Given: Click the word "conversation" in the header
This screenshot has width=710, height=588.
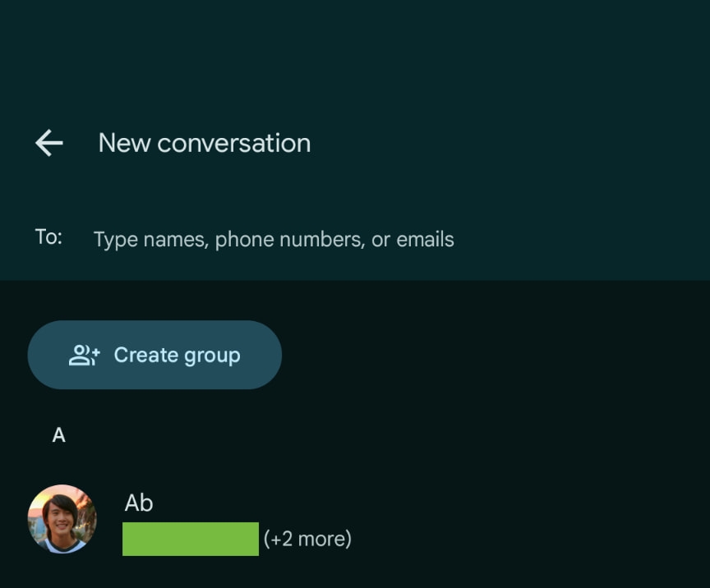Looking at the screenshot, I should (233, 143).
